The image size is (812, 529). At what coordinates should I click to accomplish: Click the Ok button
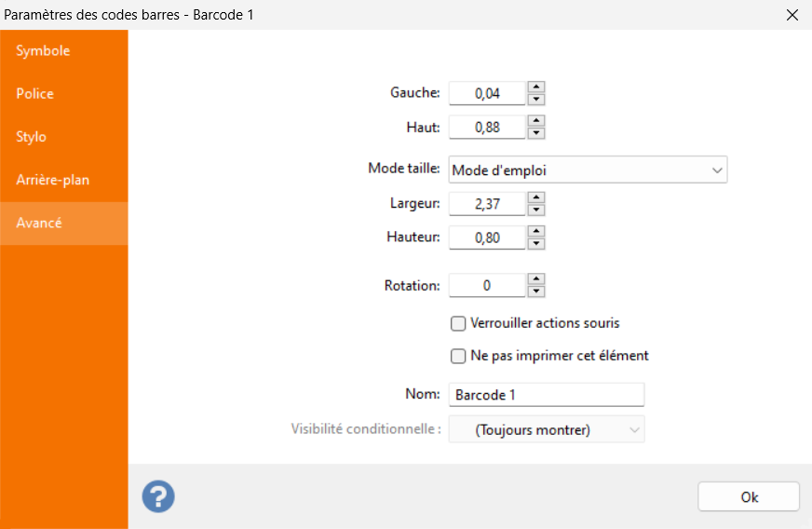(x=749, y=497)
